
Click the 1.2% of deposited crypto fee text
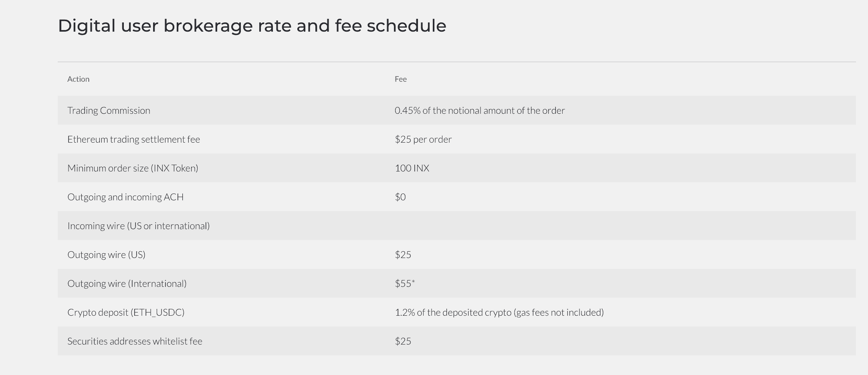(499, 312)
